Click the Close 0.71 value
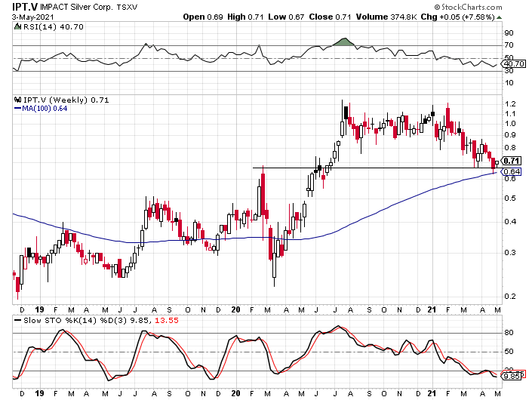Viewport: 532px width, 400px height. click(x=330, y=17)
